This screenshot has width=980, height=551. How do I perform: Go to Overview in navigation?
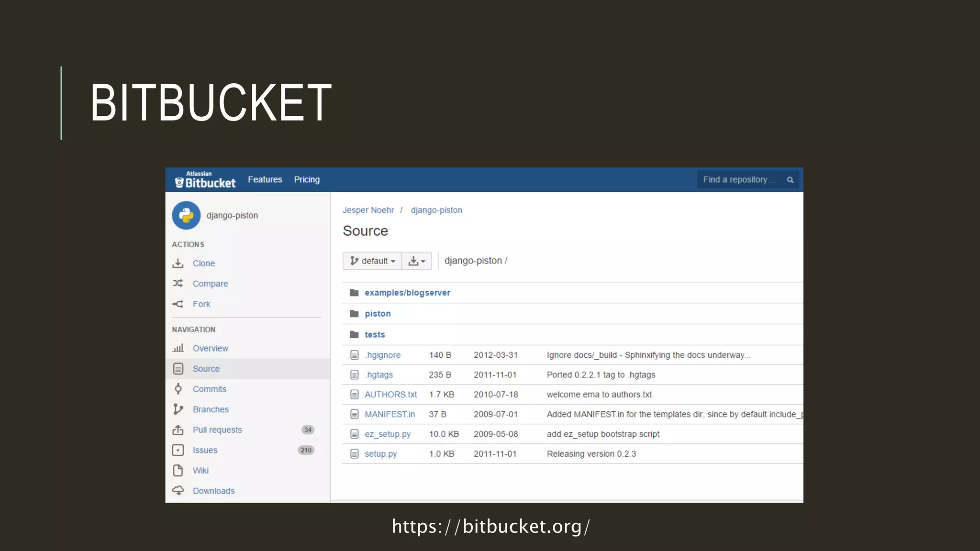click(211, 348)
